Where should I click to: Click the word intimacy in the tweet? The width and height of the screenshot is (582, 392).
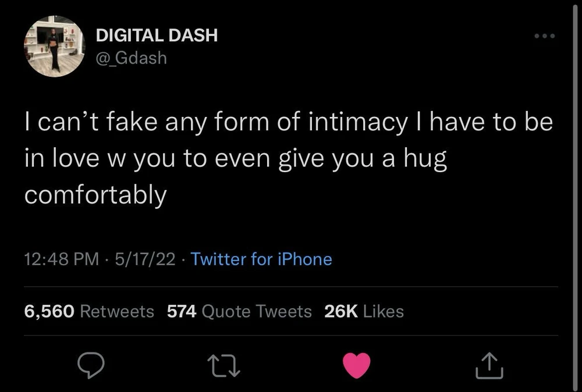358,123
